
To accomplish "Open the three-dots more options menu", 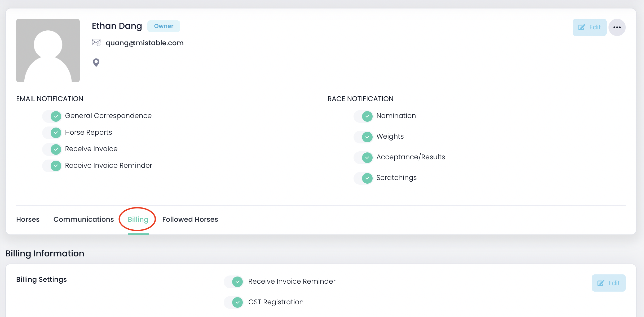I will pyautogui.click(x=617, y=27).
